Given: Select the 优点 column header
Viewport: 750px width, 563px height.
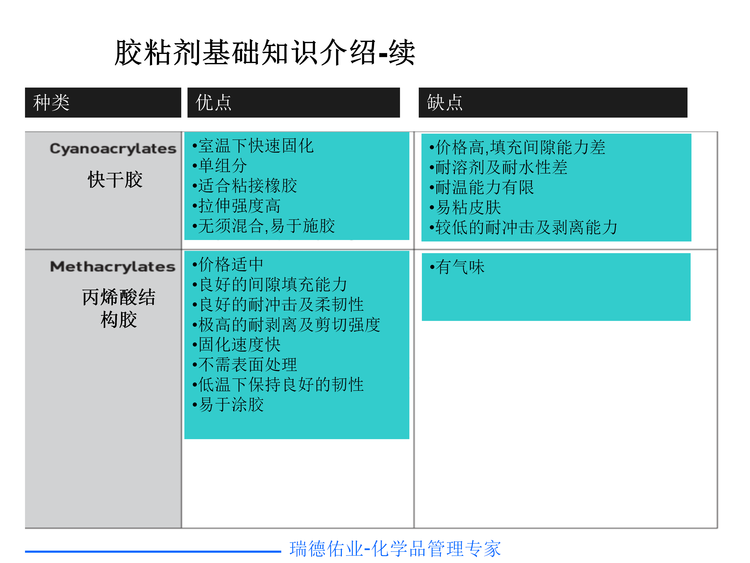Looking at the screenshot, I should 214,103.
